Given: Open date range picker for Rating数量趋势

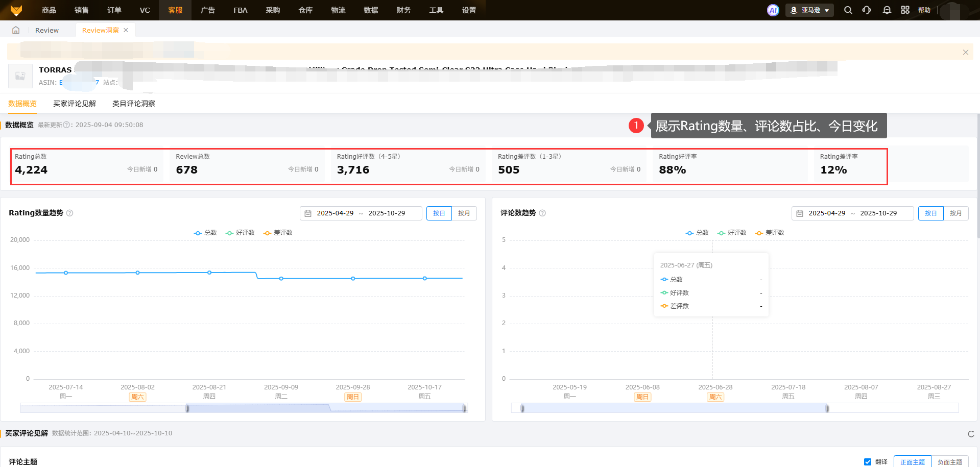Looking at the screenshot, I should click(x=361, y=213).
